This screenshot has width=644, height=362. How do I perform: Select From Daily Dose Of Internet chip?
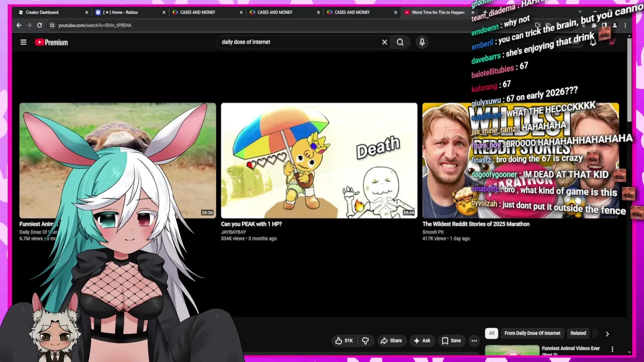[x=532, y=333]
